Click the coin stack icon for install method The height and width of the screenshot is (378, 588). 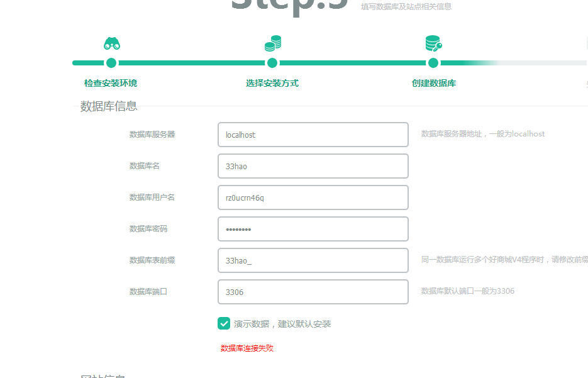click(x=273, y=43)
